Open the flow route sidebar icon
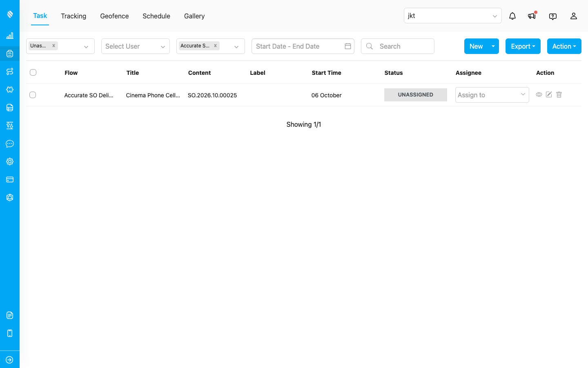Viewport: 588px width, 368px height. tap(10, 72)
